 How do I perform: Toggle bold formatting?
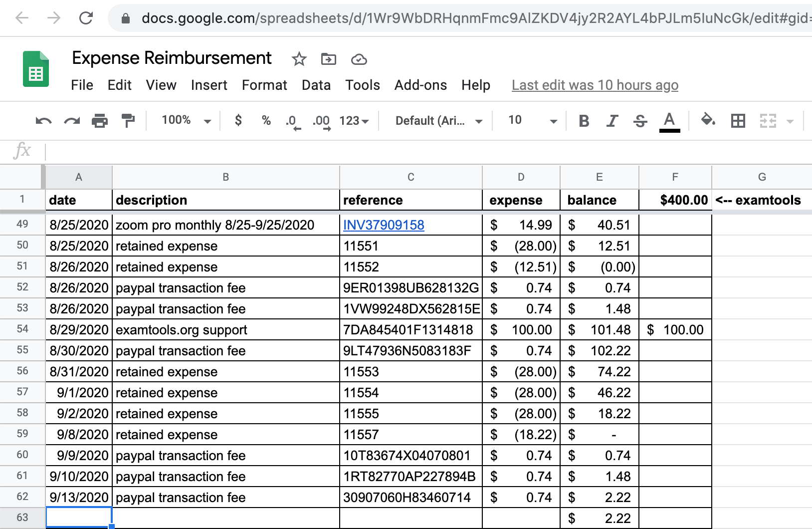pos(584,120)
